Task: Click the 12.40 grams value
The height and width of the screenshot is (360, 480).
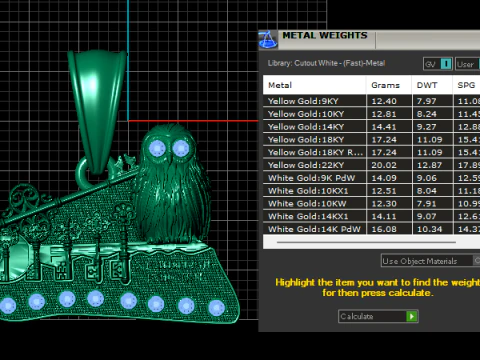Action: tap(384, 101)
